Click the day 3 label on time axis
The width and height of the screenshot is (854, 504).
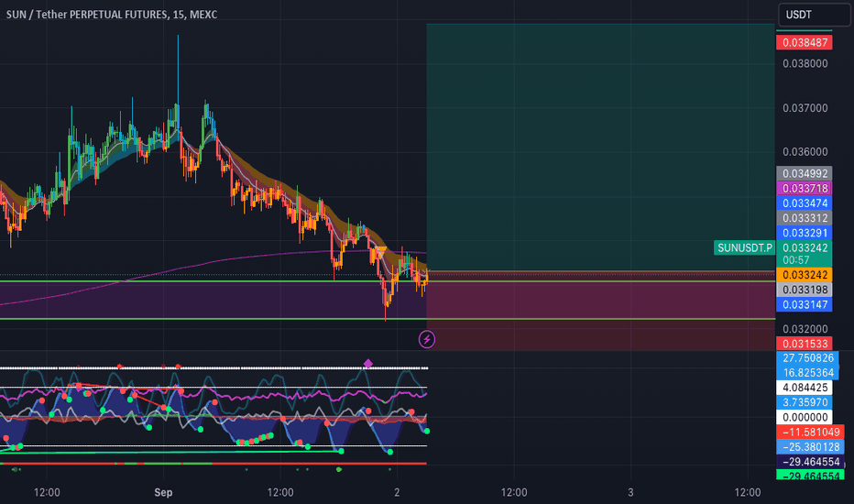630,493
